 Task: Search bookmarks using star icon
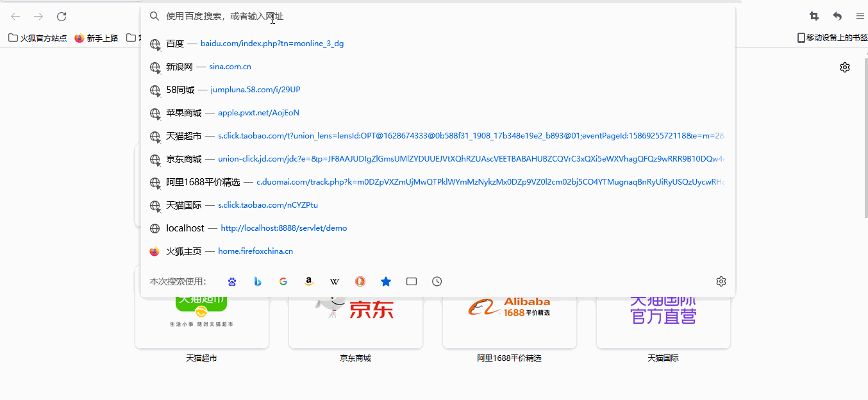[x=386, y=281]
